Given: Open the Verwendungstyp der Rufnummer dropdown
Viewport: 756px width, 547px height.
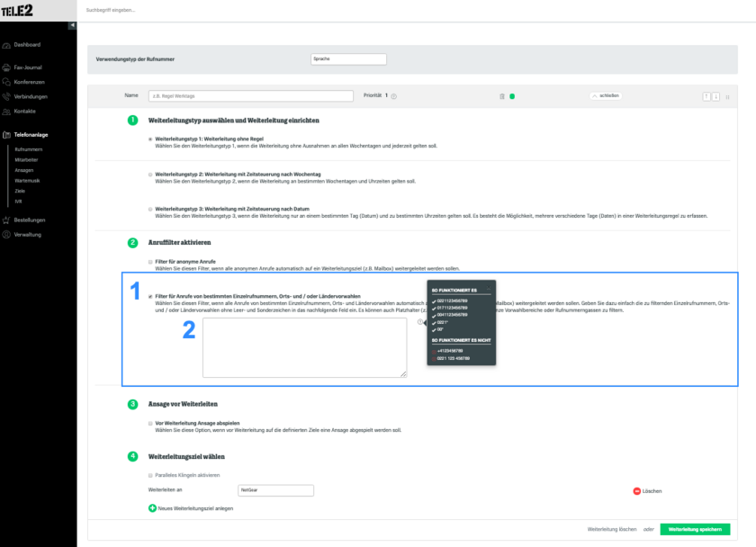Looking at the screenshot, I should [x=348, y=58].
